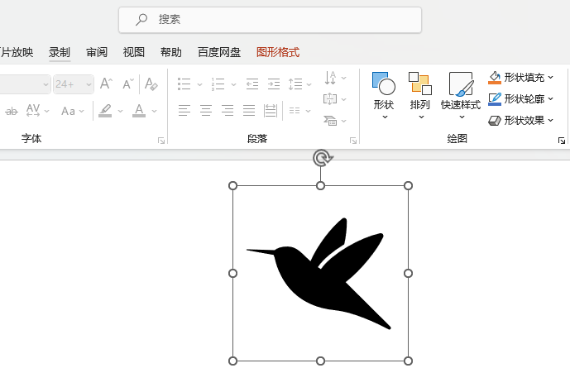
Task: Open the 排列 arrange menu
Action: (420, 96)
